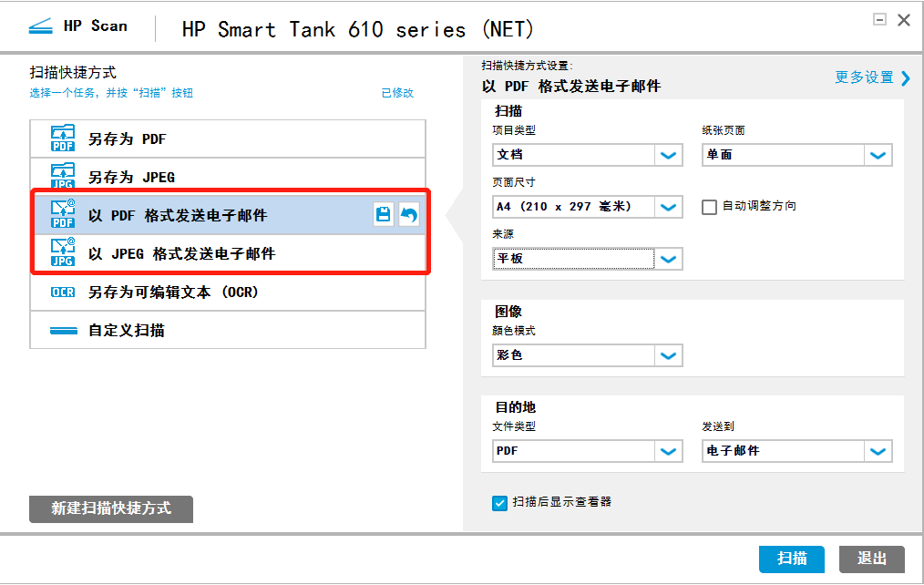Screen dimensions: 924x585
Task: Open the 颜色模式 dropdown showing 彩色
Action: 588,355
